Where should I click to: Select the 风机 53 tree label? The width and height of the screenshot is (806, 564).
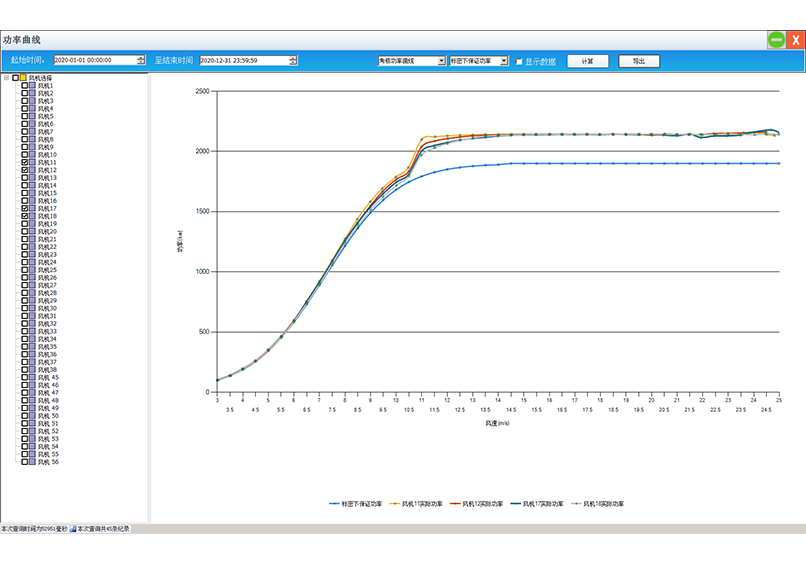pyautogui.click(x=48, y=439)
